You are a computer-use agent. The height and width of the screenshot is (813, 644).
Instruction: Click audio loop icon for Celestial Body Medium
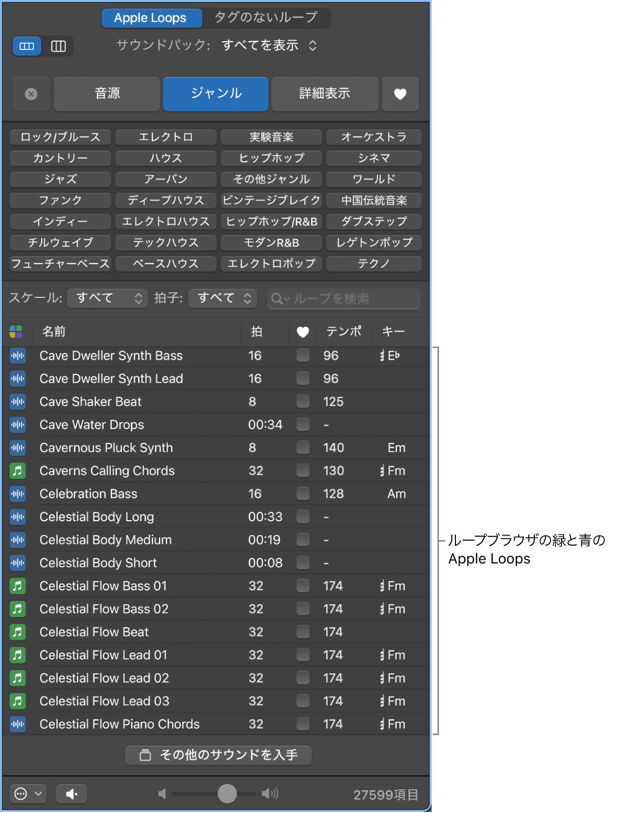(x=18, y=540)
